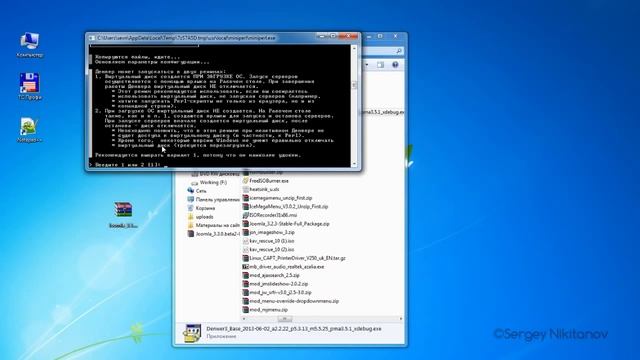
Task: Click the console vertical scrollbar thumb
Action: 354,85
